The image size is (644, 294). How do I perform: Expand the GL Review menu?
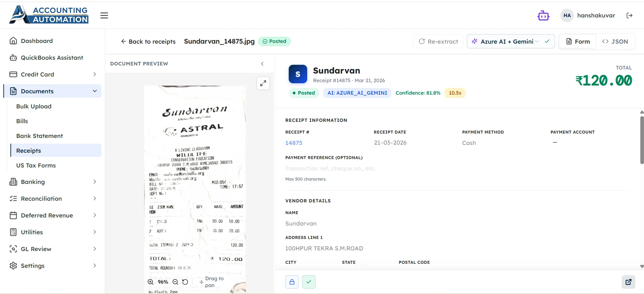[x=53, y=249]
